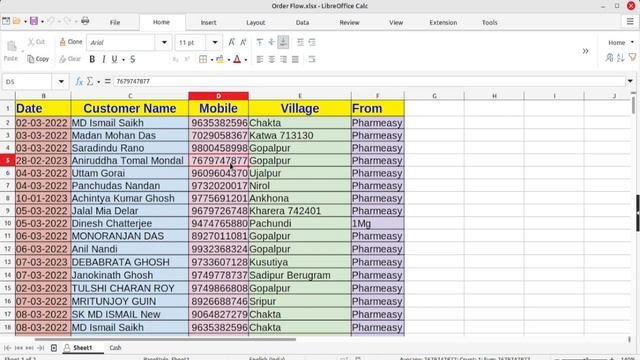Increase indent icon in the toolbar
640x360 pixels.
(300, 42)
